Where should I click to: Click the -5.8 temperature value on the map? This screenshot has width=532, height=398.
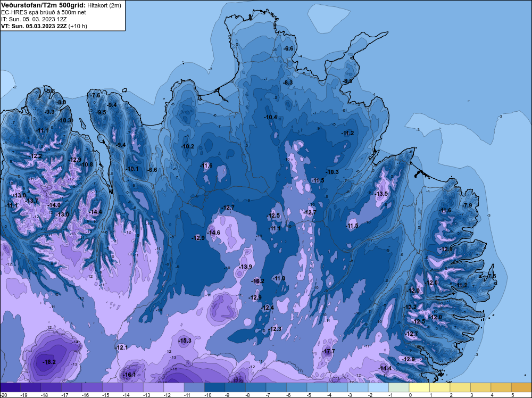pyautogui.click(x=50, y=91)
